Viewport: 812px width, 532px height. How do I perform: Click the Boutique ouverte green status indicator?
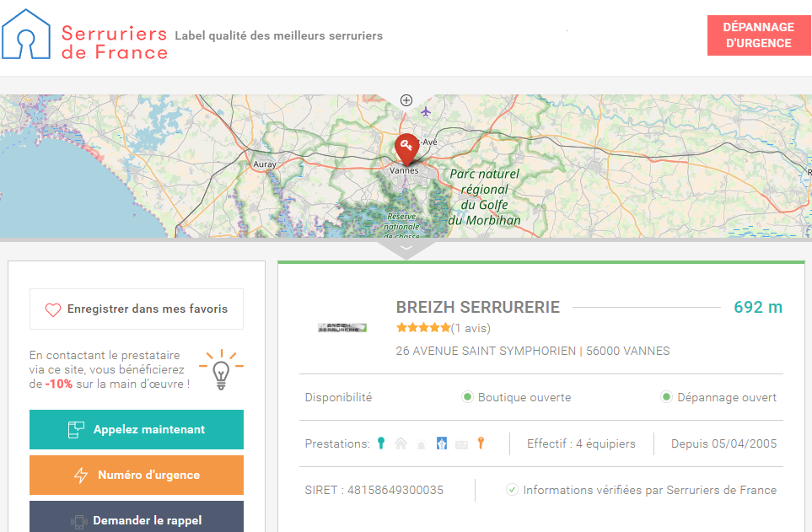pyautogui.click(x=467, y=397)
